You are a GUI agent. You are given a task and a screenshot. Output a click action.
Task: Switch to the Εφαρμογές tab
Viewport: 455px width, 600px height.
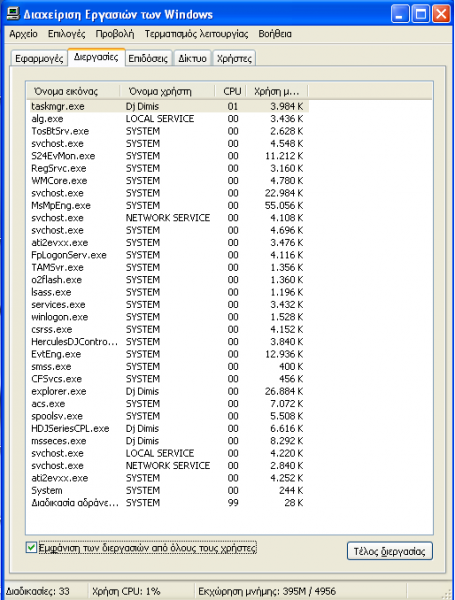(x=39, y=59)
